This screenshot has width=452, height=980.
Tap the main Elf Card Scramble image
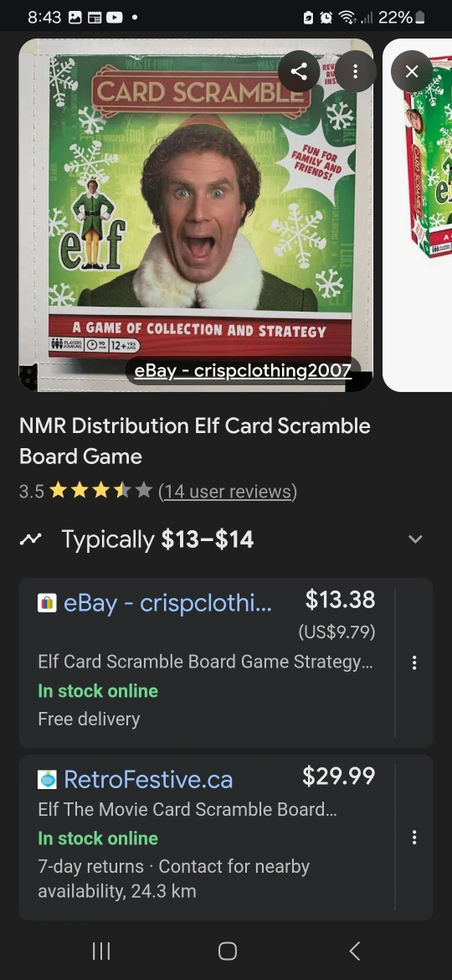pyautogui.click(x=196, y=215)
